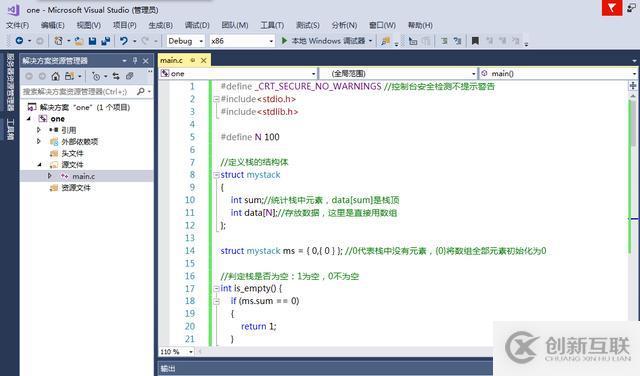This screenshot has height=376, width=640.
Task: Start debugging with the green play arrow
Action: pyautogui.click(x=284, y=40)
